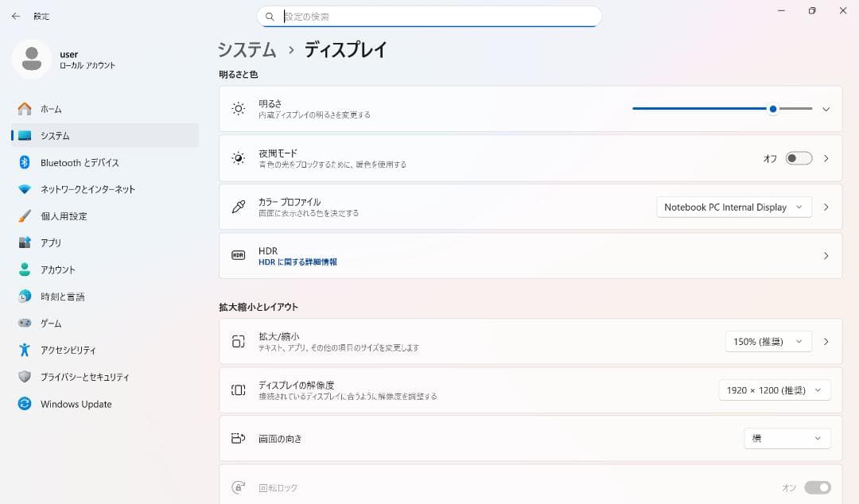Expand the 明るさ settings row
Screen dimensions: 859x504
(826, 109)
